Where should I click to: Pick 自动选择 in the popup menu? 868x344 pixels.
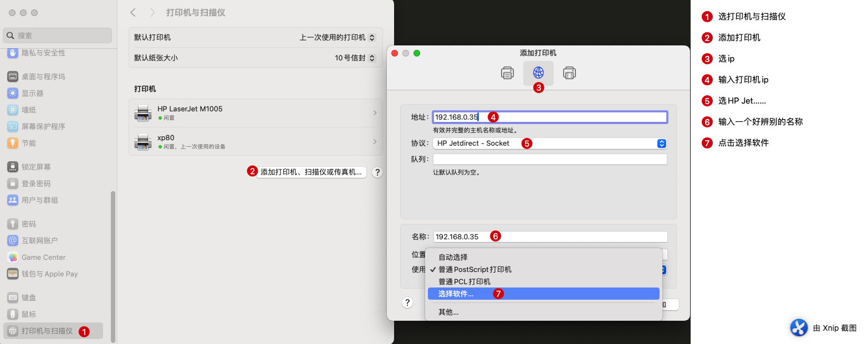(453, 258)
